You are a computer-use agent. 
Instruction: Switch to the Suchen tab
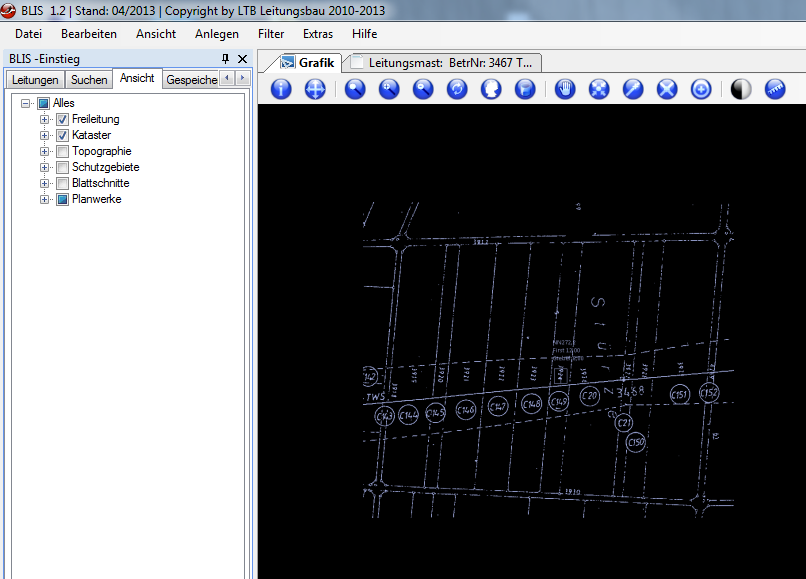click(x=89, y=80)
